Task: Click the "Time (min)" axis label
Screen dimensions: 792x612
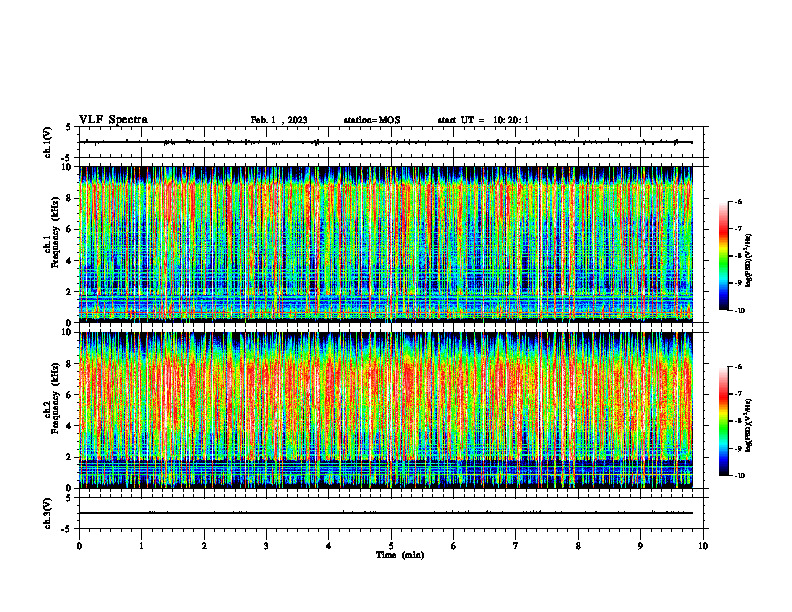Action: point(400,555)
